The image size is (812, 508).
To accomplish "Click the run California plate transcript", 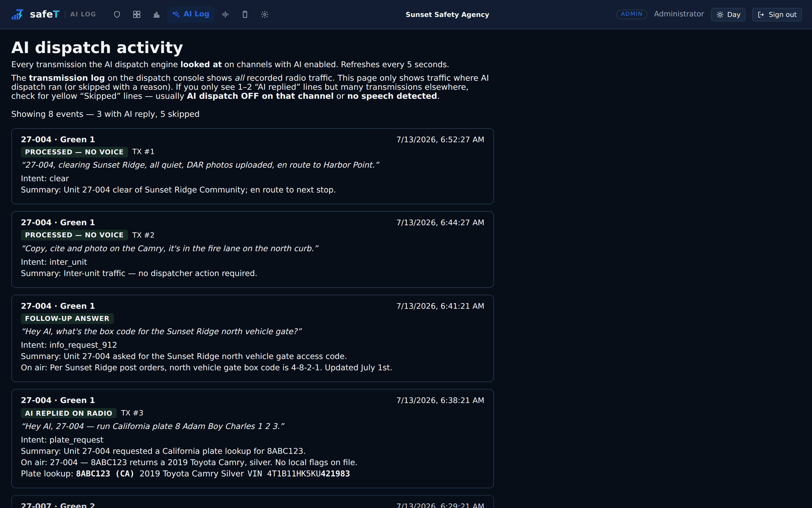I will click(153, 426).
